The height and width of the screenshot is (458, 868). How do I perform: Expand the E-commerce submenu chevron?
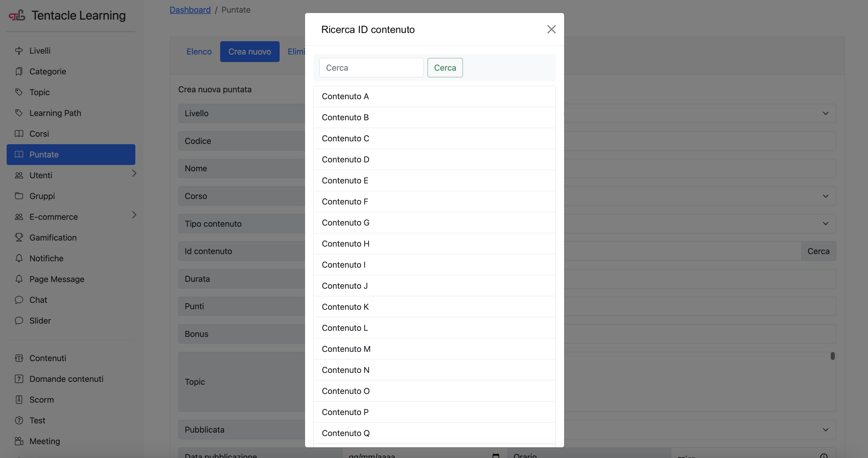134,215
